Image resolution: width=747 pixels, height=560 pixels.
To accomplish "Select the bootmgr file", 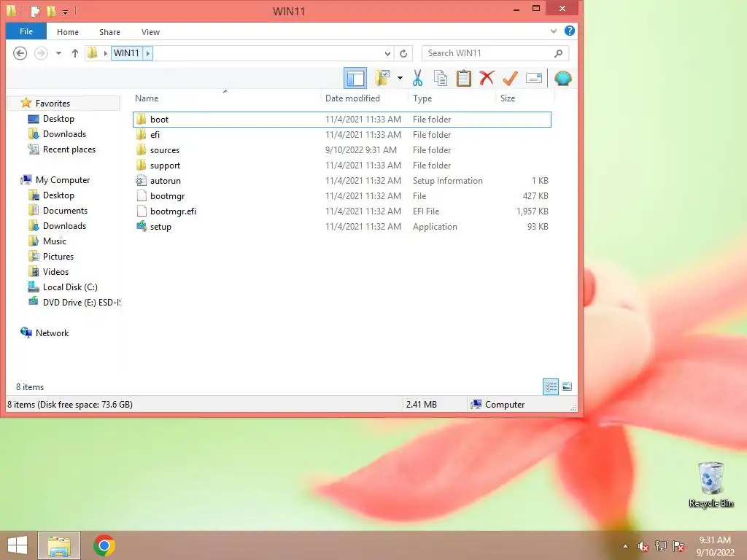I will point(342,195).
